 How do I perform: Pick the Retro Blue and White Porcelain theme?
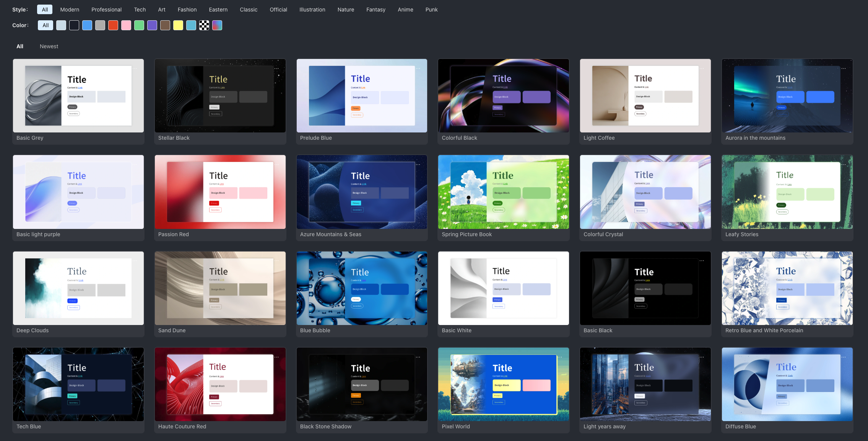click(x=787, y=288)
